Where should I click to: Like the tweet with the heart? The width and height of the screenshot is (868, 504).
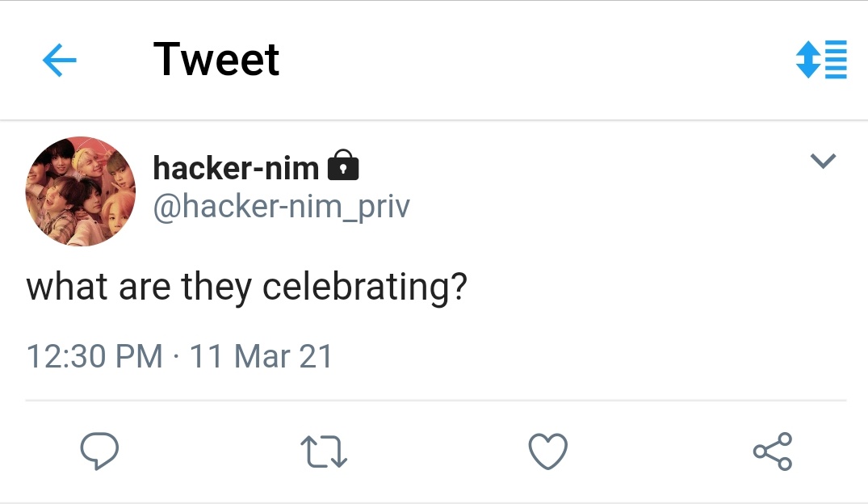pos(548,451)
